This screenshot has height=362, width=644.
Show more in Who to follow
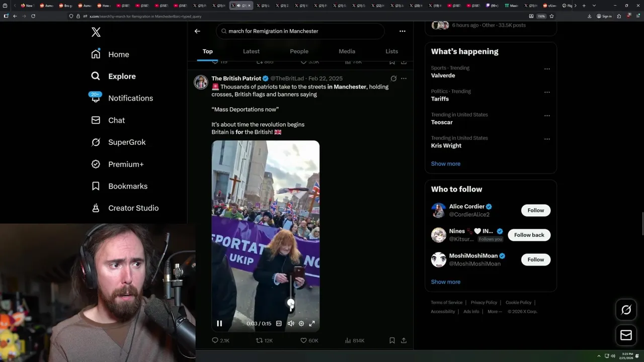coord(446,282)
